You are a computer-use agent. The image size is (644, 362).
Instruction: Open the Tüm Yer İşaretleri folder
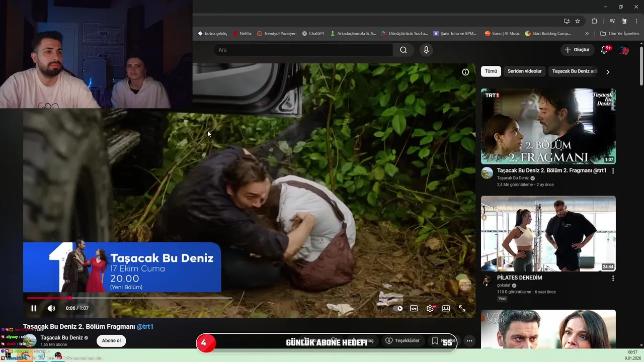(620, 34)
